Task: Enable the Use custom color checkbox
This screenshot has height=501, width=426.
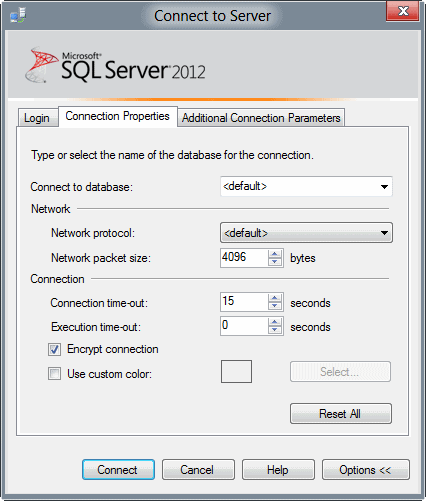Action: click(x=54, y=374)
